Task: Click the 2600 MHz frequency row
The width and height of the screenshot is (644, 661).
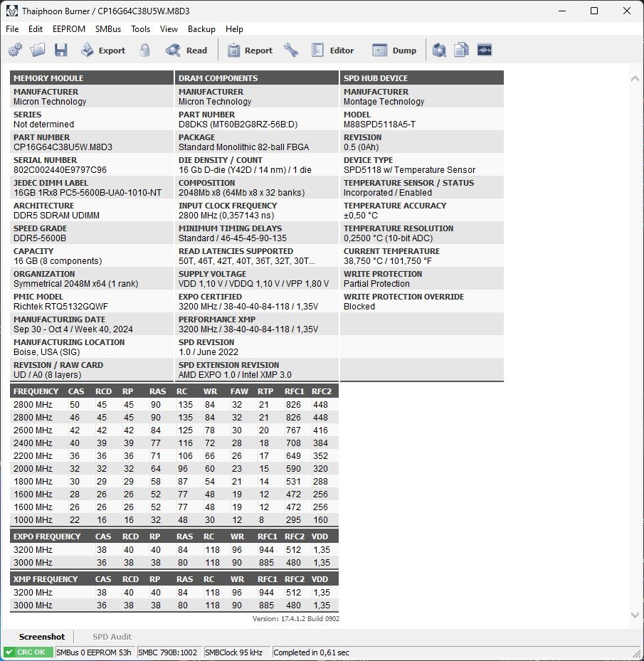Action: click(x=174, y=430)
